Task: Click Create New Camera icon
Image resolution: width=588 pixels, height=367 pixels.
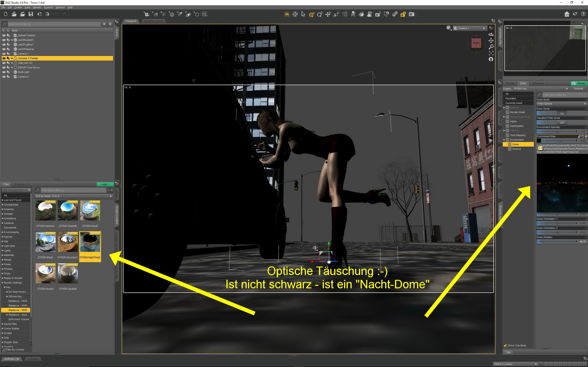Action: coord(146,14)
